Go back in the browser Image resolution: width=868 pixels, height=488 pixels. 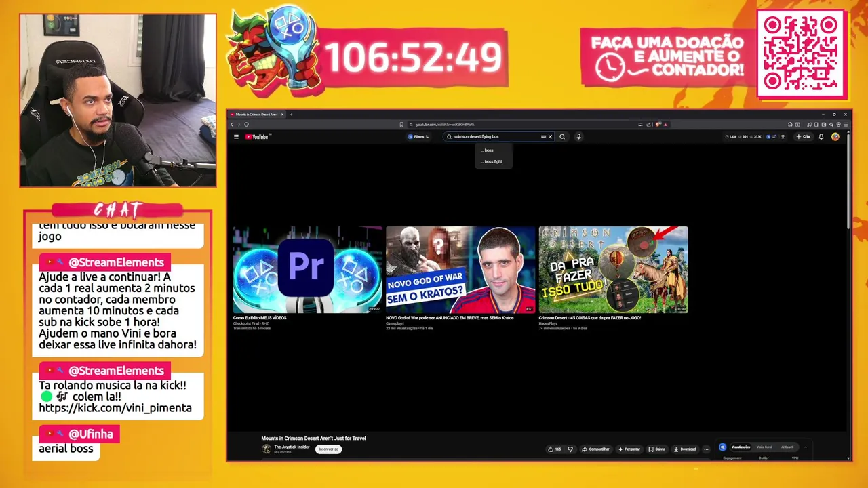(x=232, y=125)
